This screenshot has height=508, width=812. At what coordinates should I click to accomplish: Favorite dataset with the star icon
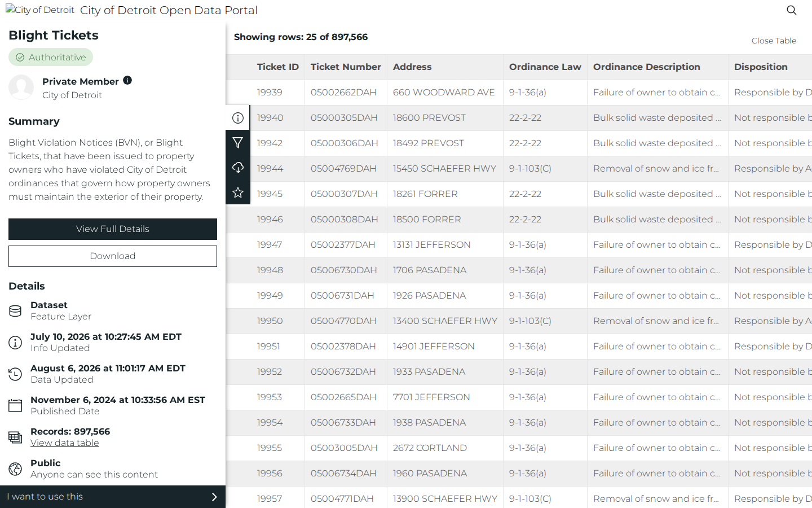click(238, 192)
